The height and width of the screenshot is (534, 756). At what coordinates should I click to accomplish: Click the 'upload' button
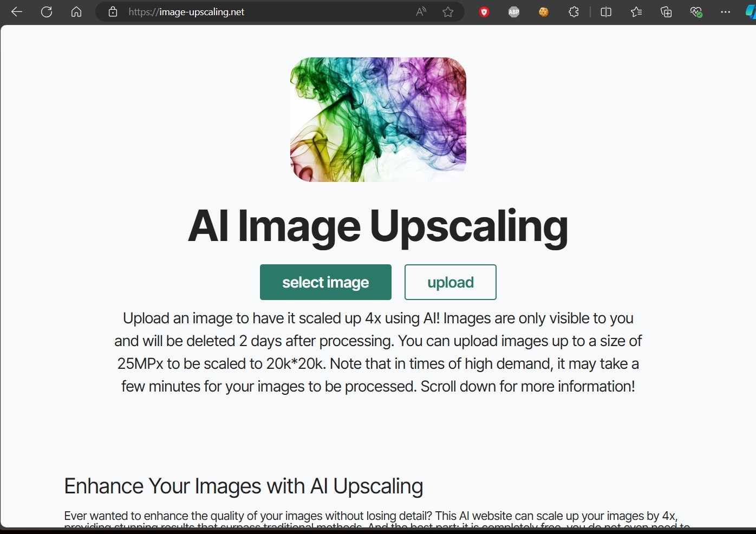pos(450,282)
